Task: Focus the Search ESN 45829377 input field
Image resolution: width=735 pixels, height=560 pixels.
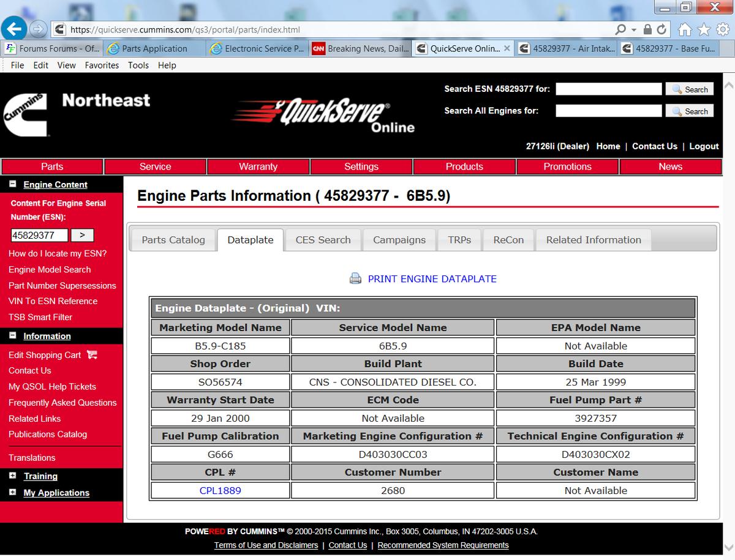Action: click(608, 89)
